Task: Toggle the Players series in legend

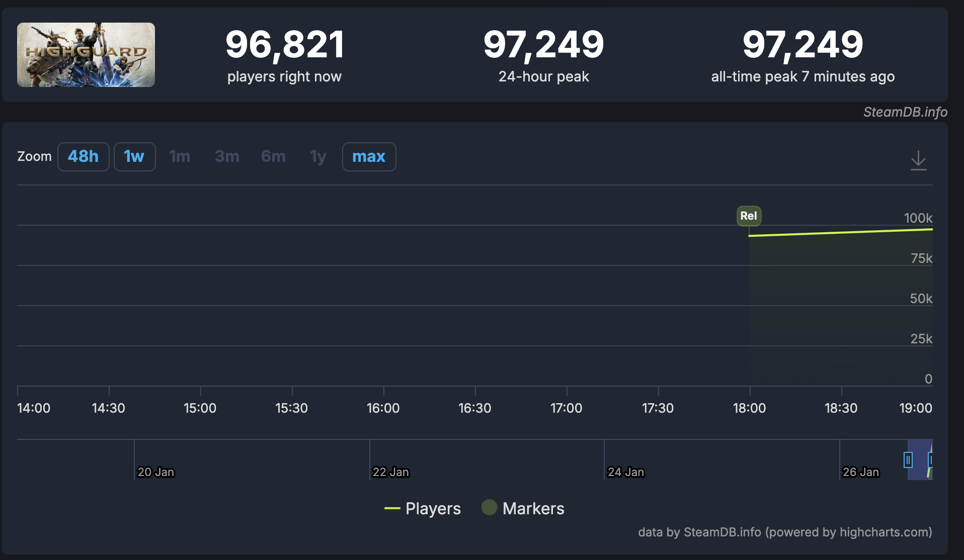Action: 423,509
